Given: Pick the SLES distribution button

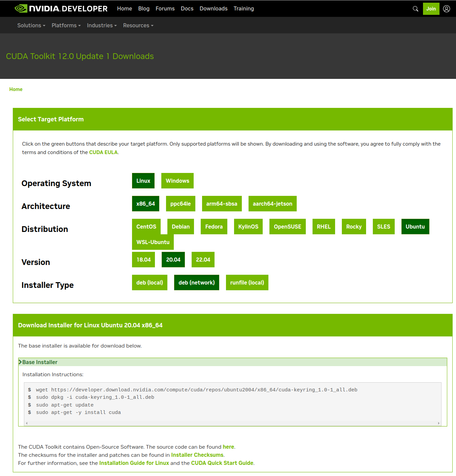Looking at the screenshot, I should [x=384, y=227].
